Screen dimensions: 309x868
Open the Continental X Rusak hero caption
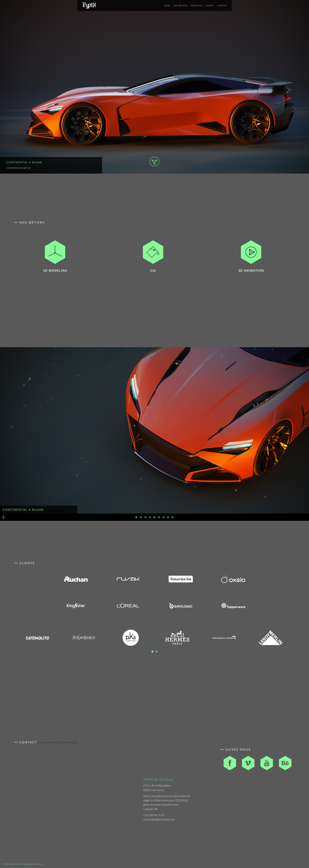tap(51, 165)
